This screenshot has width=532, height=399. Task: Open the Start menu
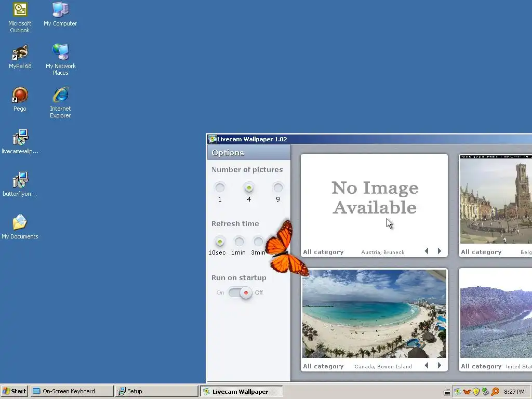[15, 391]
